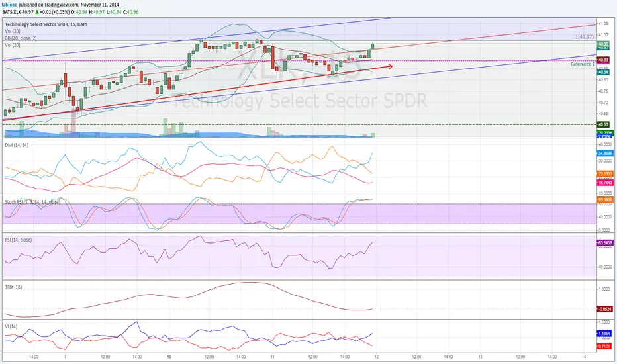The height and width of the screenshot is (364, 617).
Task: Click the 1(40.97) level label
Action: pyautogui.click(x=585, y=36)
